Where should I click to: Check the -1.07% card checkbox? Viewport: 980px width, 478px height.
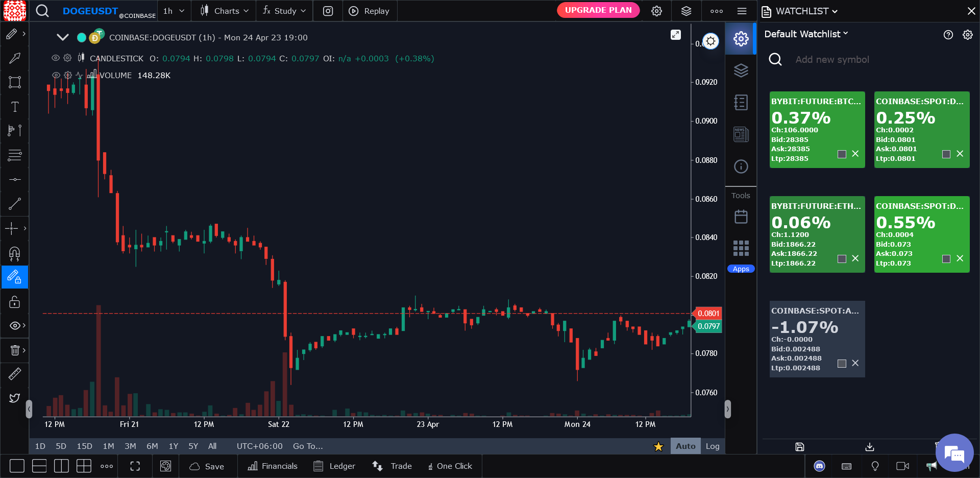coord(842,364)
